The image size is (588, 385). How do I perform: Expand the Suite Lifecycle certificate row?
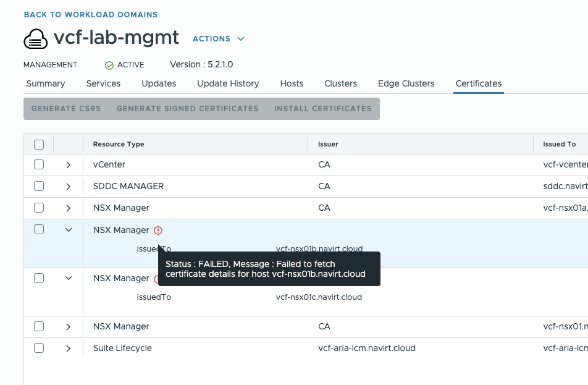(68, 349)
